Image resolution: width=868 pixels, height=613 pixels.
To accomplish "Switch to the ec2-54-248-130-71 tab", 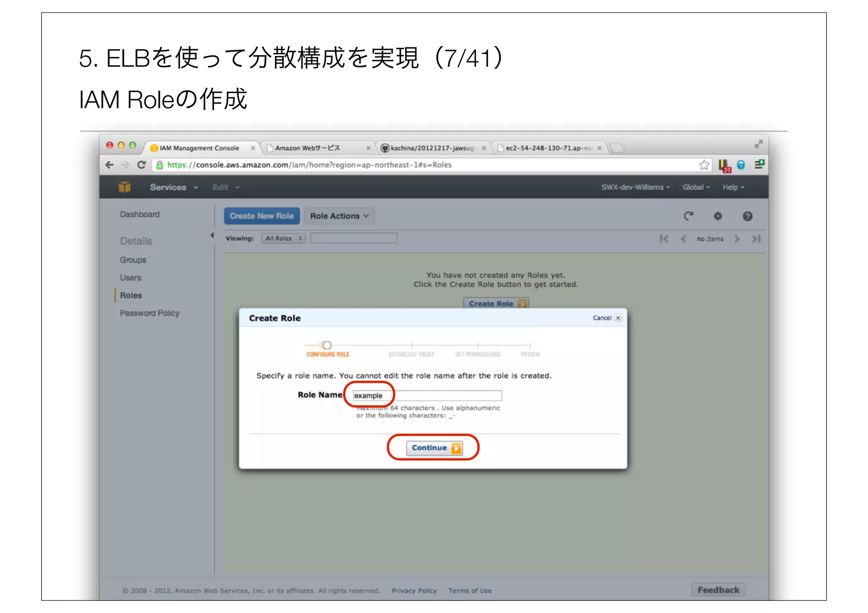I will [x=549, y=148].
